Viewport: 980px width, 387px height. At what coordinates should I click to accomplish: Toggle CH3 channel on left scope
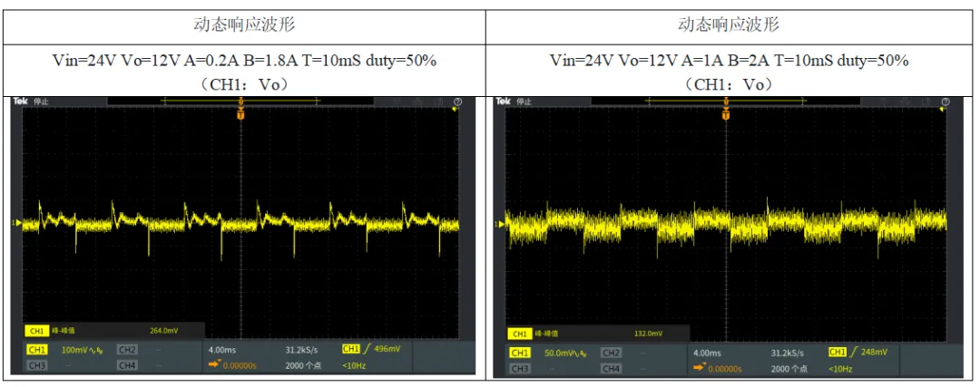tap(37, 365)
